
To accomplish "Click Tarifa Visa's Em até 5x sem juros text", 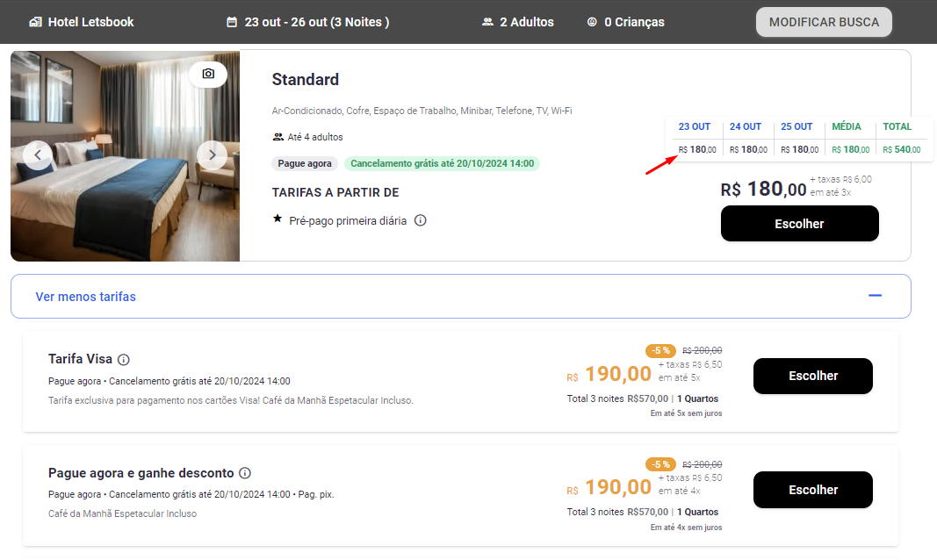I will 686,413.
